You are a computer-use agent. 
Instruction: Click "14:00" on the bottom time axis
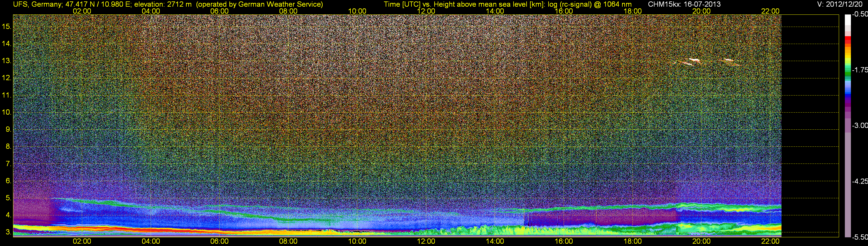coord(495,241)
